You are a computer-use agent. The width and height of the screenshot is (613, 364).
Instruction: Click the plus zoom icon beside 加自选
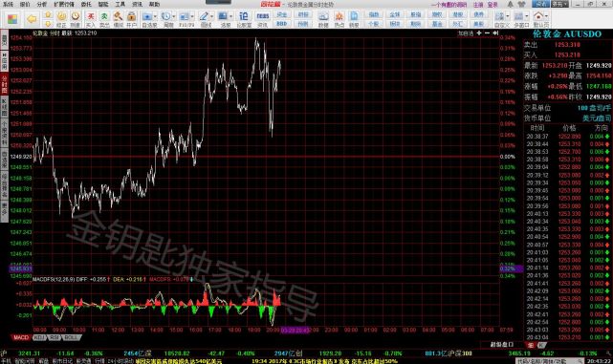click(x=479, y=33)
